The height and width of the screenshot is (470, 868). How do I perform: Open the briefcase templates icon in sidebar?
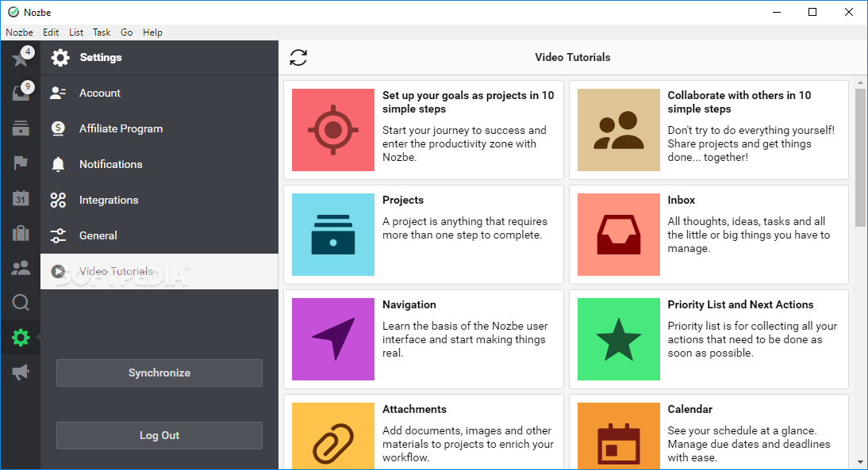[x=21, y=233]
